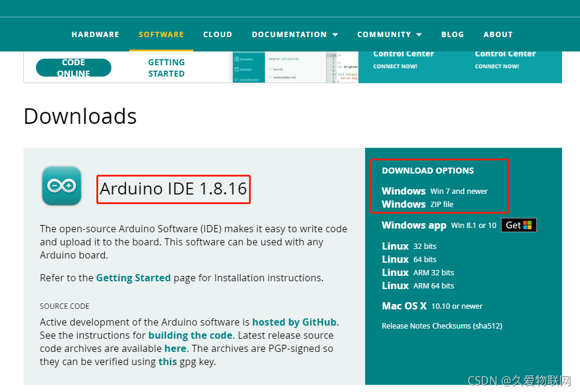Viewport: 580px width, 392px height.
Task: Open the building the code link
Action: [x=190, y=335]
